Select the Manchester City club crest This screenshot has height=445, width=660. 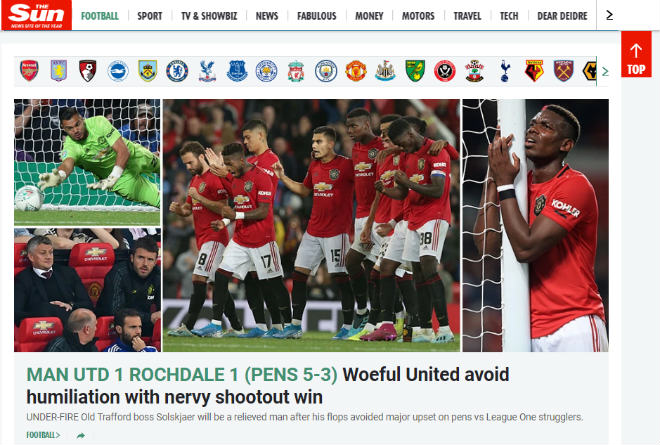(x=326, y=71)
